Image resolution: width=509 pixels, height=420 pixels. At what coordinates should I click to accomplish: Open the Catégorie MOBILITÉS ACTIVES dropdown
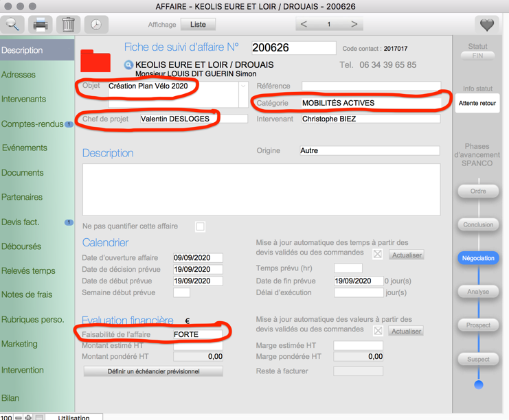(370, 104)
